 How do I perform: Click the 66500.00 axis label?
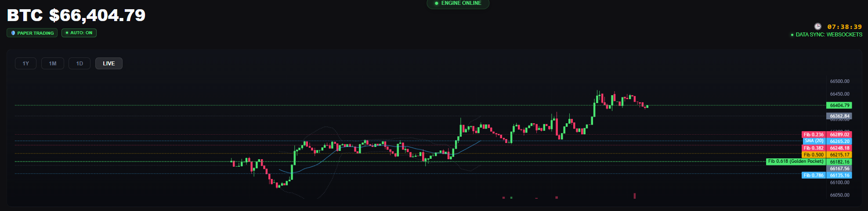839,81
